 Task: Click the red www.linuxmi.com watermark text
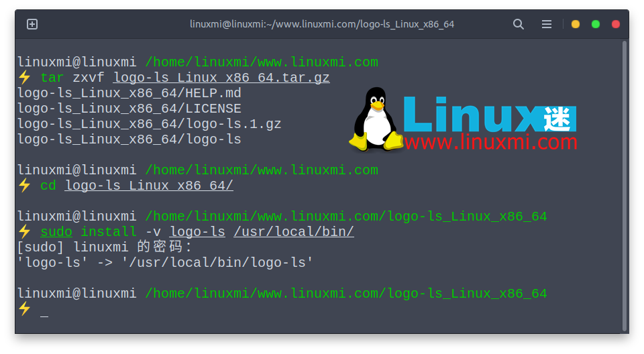(x=490, y=141)
